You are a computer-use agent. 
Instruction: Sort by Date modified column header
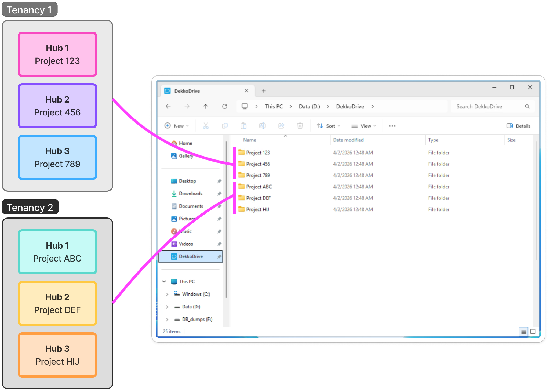348,140
